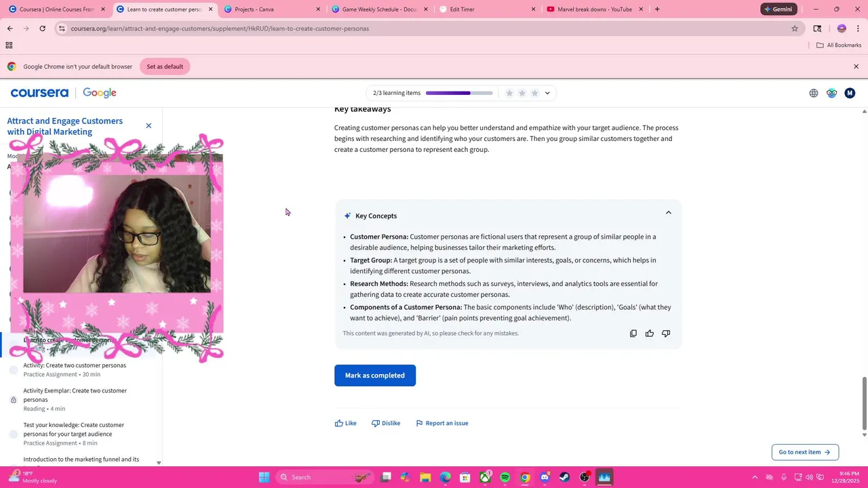Go back with the browser back arrow
This screenshot has height=488, width=868.
tap(9, 28)
